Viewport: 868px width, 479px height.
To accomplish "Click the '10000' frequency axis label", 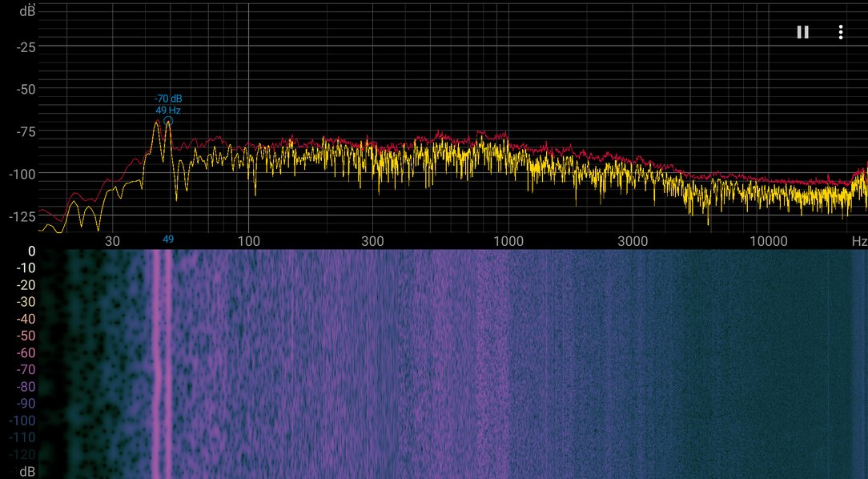I will pyautogui.click(x=769, y=241).
